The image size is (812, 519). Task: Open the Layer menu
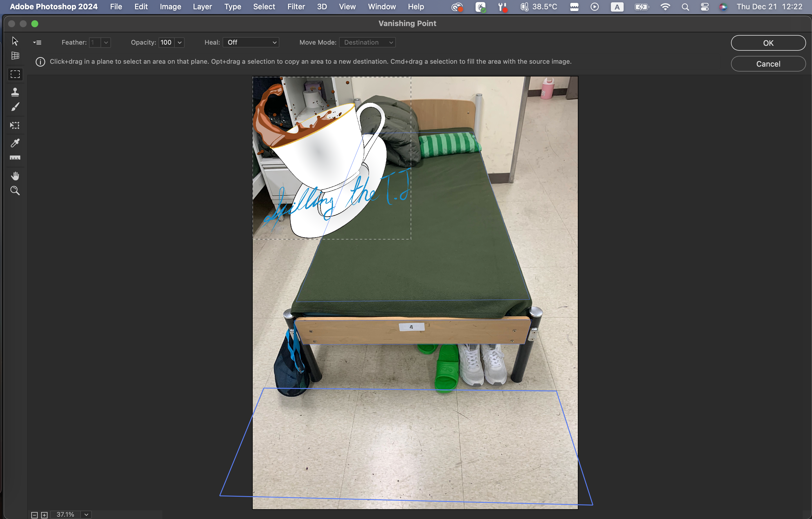(202, 7)
